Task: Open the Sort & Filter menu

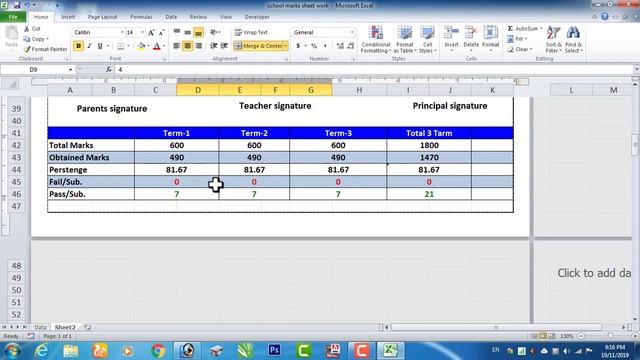Action: (553, 39)
